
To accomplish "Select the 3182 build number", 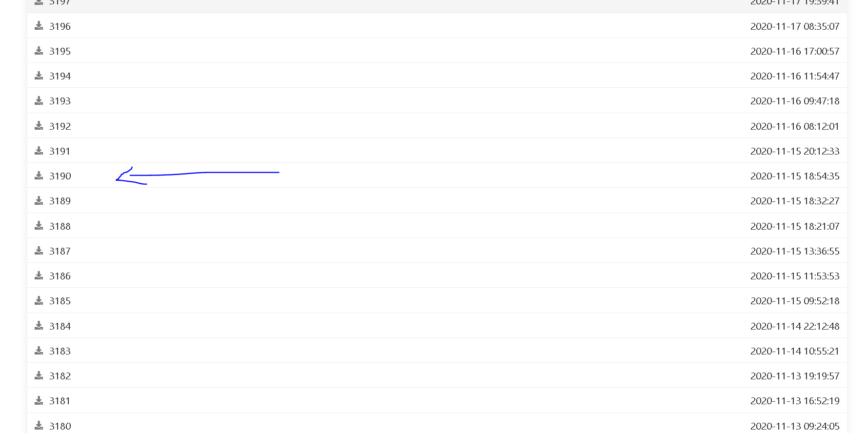I will click(60, 376).
